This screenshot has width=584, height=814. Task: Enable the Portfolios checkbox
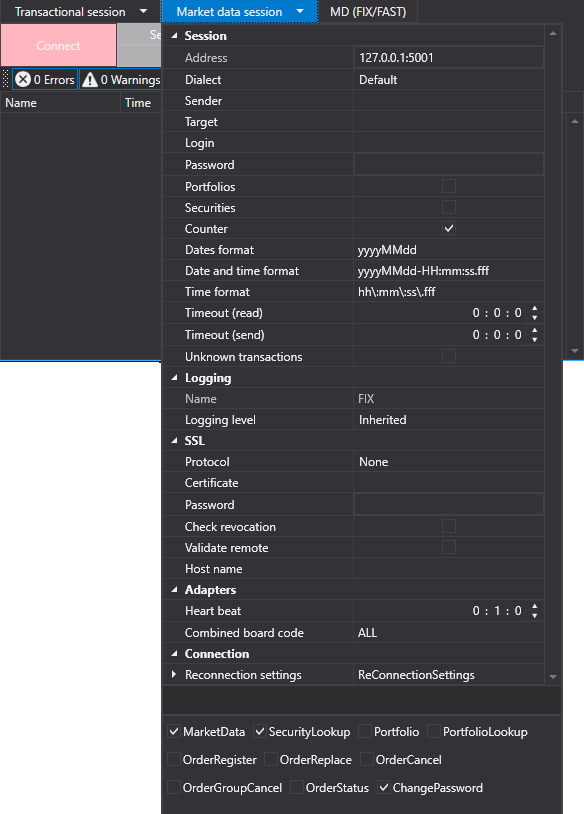pyautogui.click(x=449, y=186)
